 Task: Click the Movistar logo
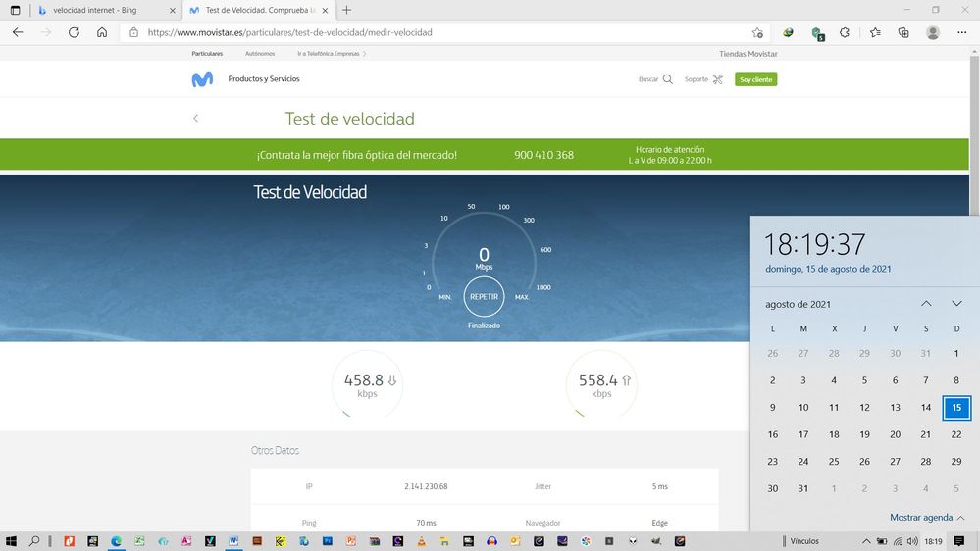pos(202,79)
